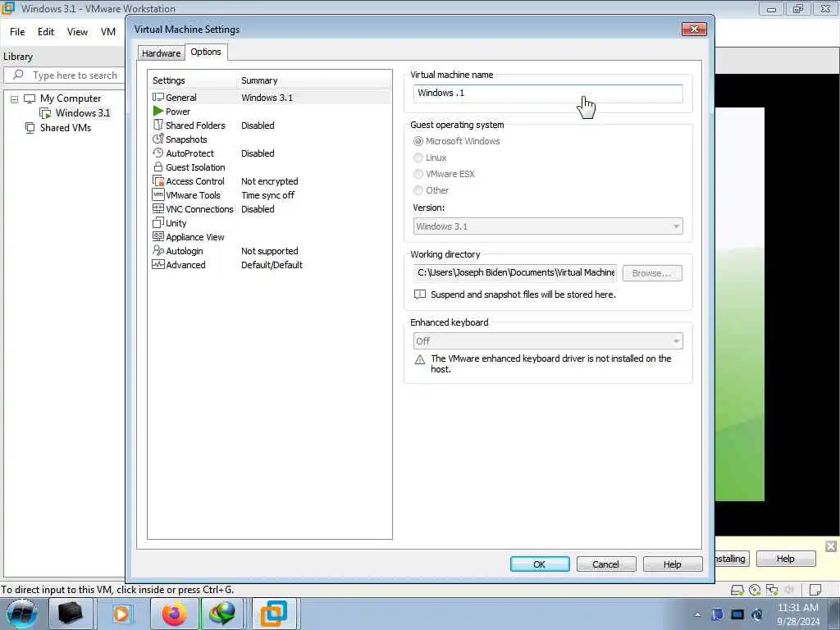The width and height of the screenshot is (840, 630).
Task: Click the 'Default/Default' summary text
Action: coord(272,265)
